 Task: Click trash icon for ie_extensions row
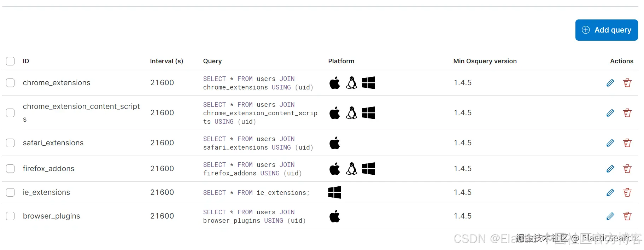point(627,192)
